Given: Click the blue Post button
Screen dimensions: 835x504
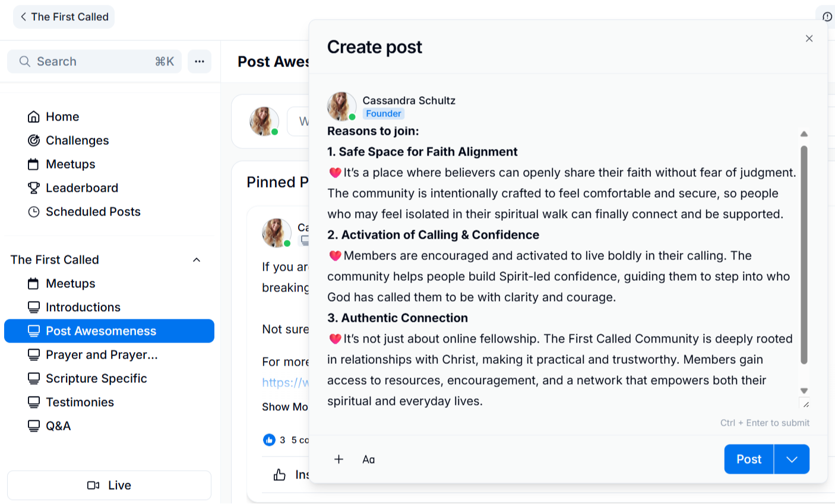Looking at the screenshot, I should click(748, 459).
